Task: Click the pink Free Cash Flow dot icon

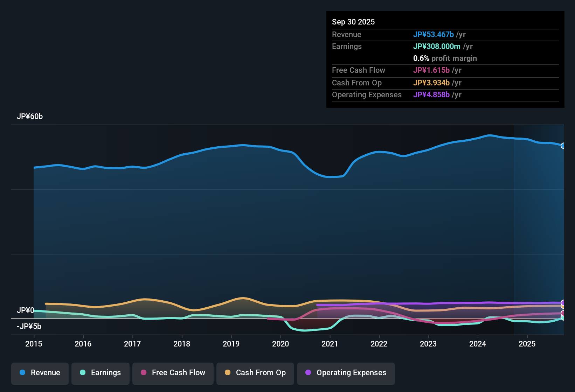Action: coord(143,373)
